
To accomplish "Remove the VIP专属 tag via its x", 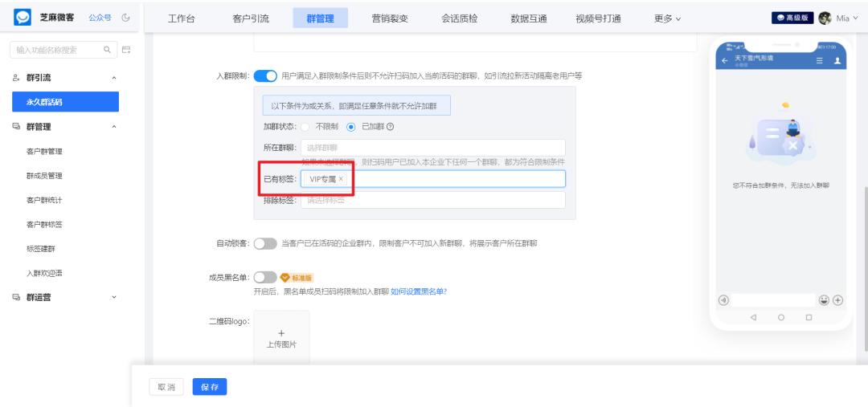I will [x=341, y=179].
